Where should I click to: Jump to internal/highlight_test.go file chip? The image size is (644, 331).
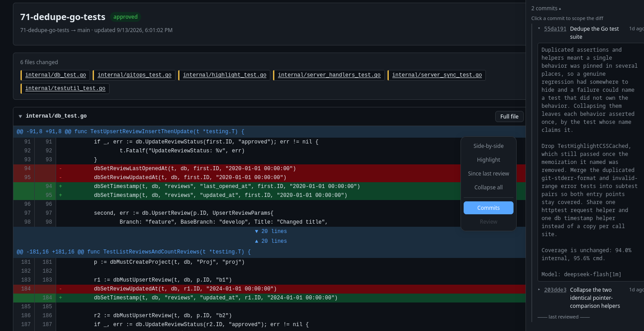click(224, 75)
